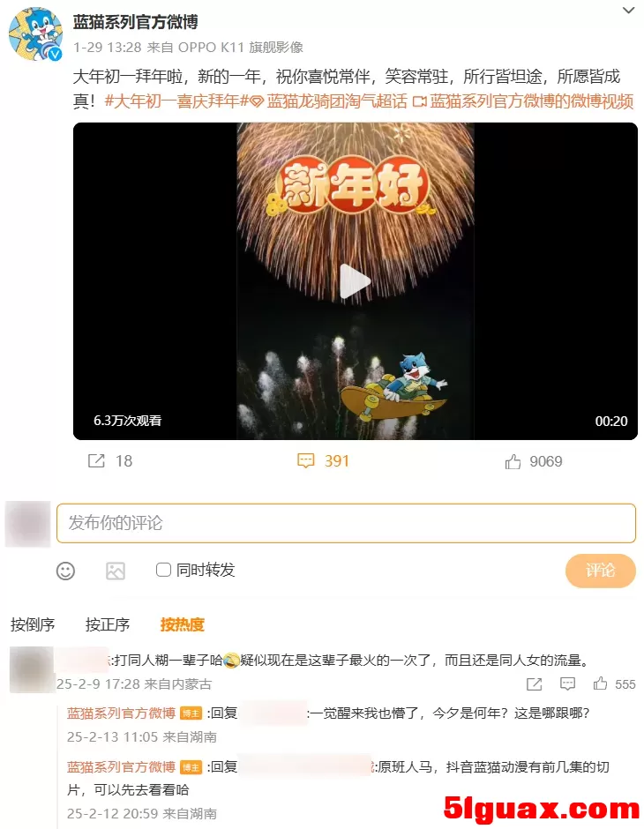Visit the 蓝猫龙骑团淘气超话 link
The width and height of the screenshot is (644, 829).
point(329,101)
